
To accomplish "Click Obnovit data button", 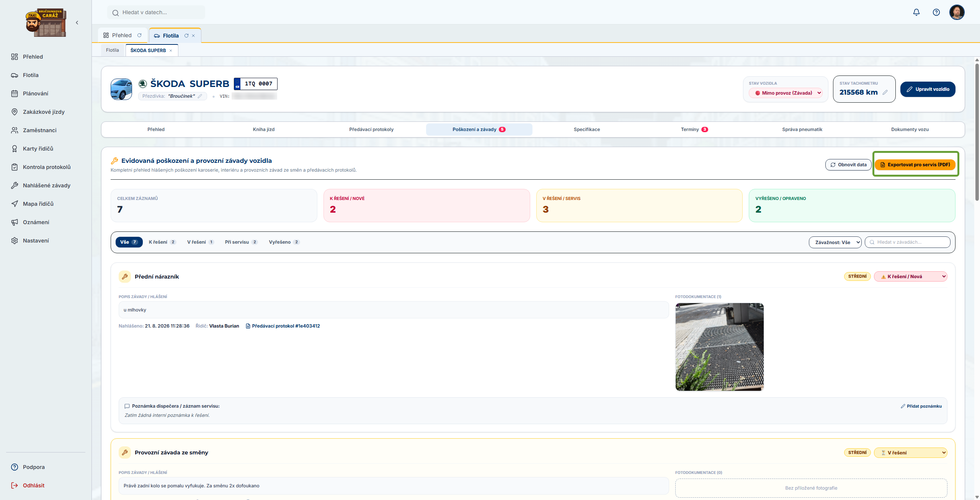I will (x=848, y=165).
